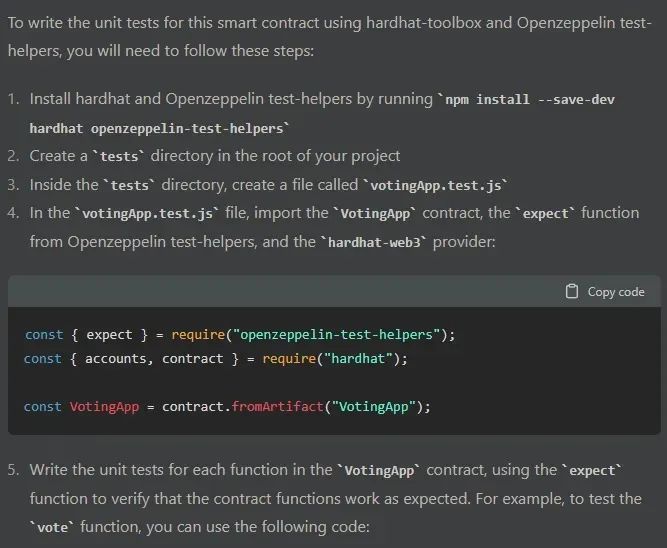The width and height of the screenshot is (667, 548).
Task: Click the string "VotingApp" in the code block
Action: pyautogui.click(x=373, y=407)
